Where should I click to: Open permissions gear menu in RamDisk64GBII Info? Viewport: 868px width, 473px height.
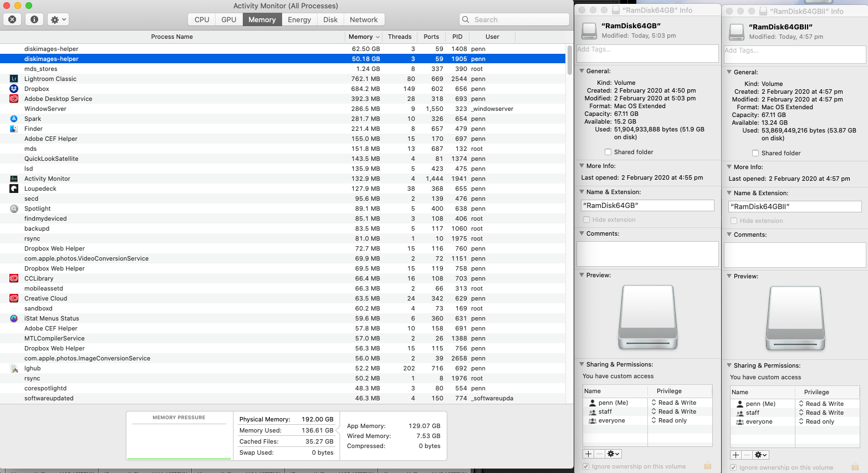[x=761, y=455]
